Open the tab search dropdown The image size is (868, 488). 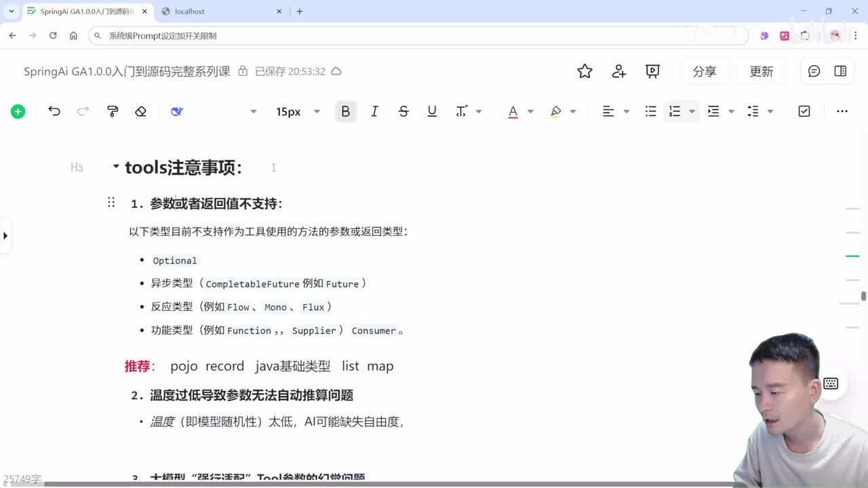[x=12, y=12]
